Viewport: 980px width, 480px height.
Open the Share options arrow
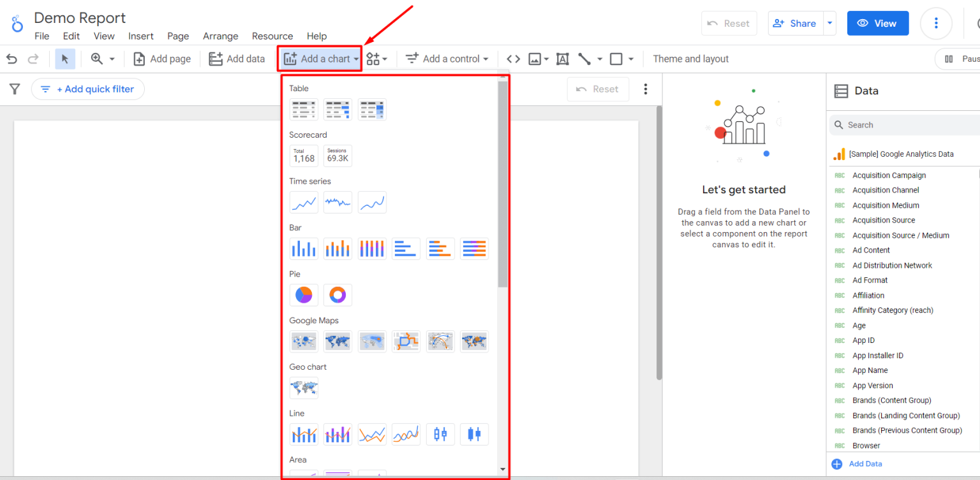tap(830, 23)
